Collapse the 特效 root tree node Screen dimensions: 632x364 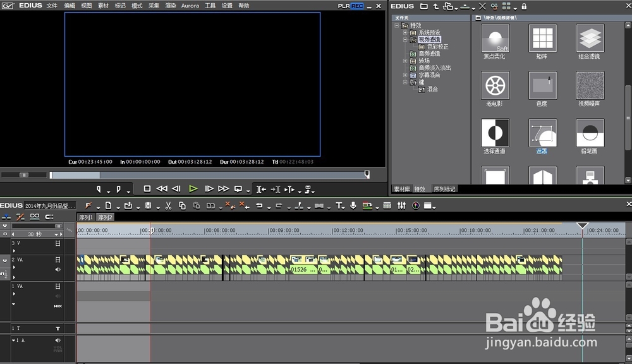click(x=397, y=25)
